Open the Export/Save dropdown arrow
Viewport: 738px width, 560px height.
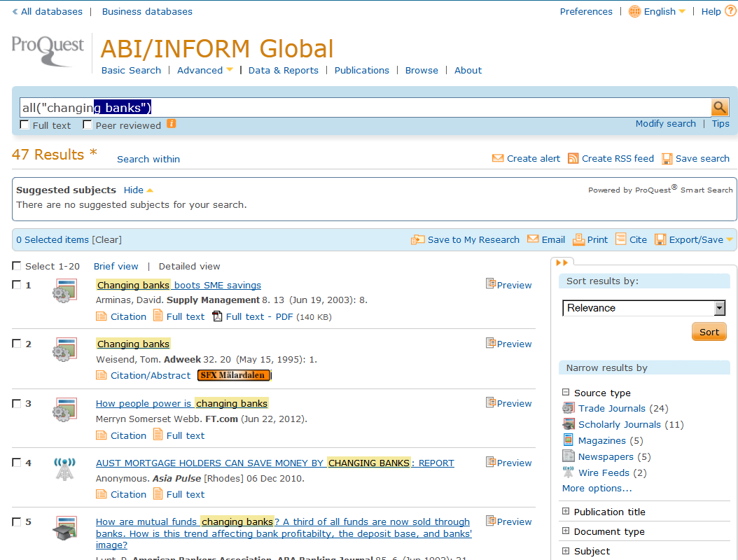click(x=730, y=239)
